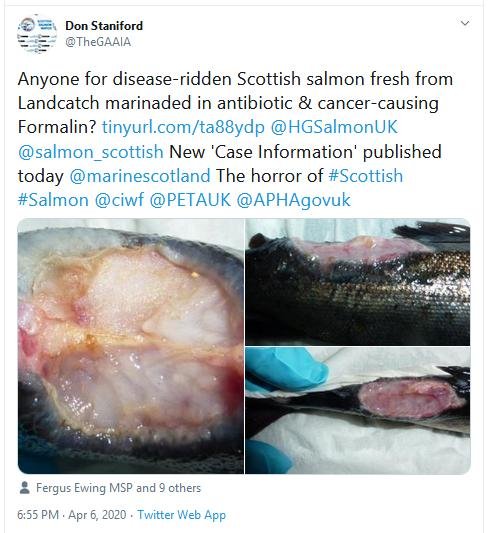Screen dimensions: 490x533
Task: Click the Don Staniford display name
Action: 104,25
